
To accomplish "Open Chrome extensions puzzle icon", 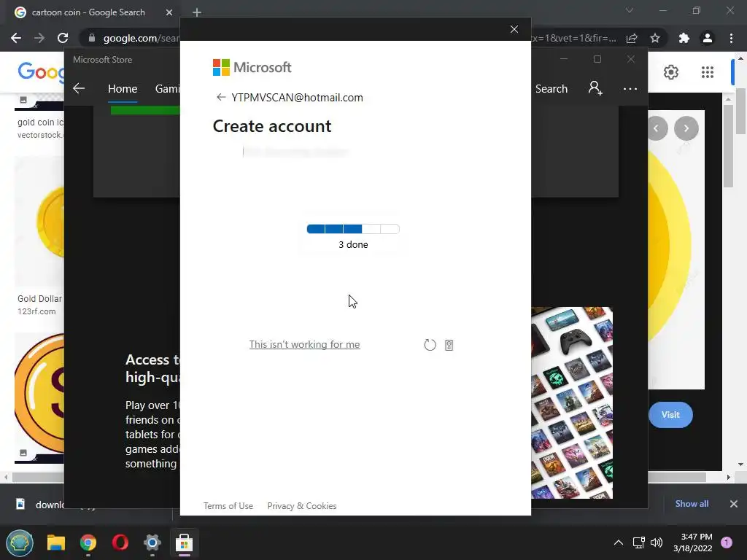I will point(684,38).
